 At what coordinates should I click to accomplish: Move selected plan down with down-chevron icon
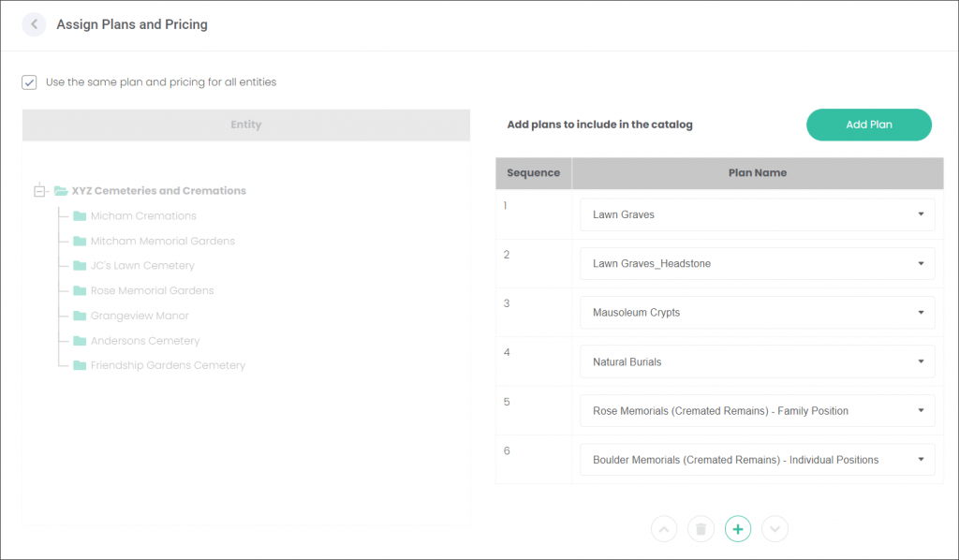click(x=775, y=529)
